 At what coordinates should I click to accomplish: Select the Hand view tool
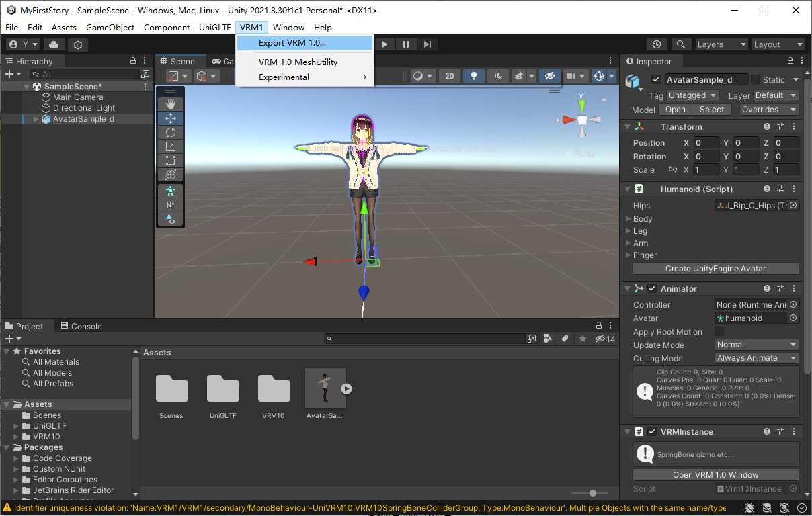coord(171,103)
